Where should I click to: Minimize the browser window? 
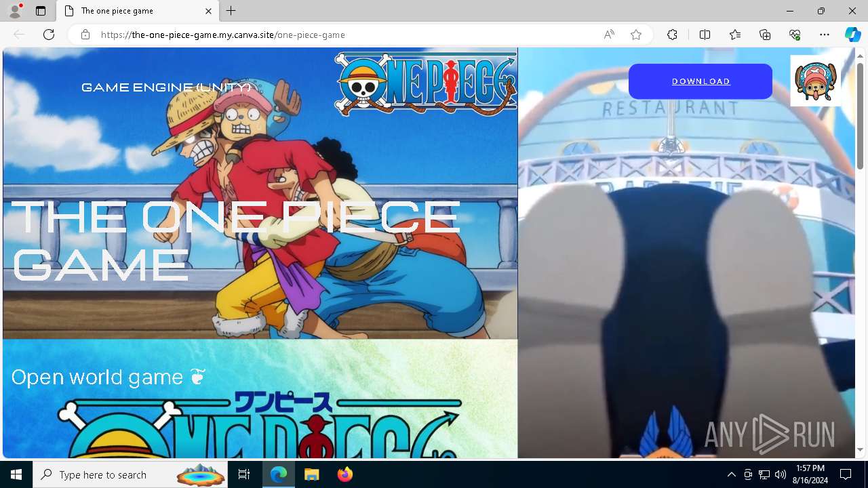pyautogui.click(x=790, y=11)
